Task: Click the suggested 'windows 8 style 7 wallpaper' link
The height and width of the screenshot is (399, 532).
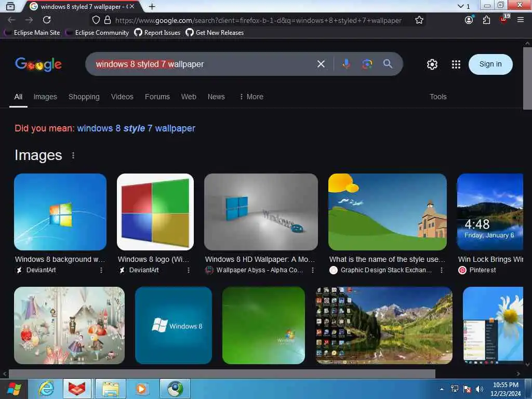Action: (136, 128)
